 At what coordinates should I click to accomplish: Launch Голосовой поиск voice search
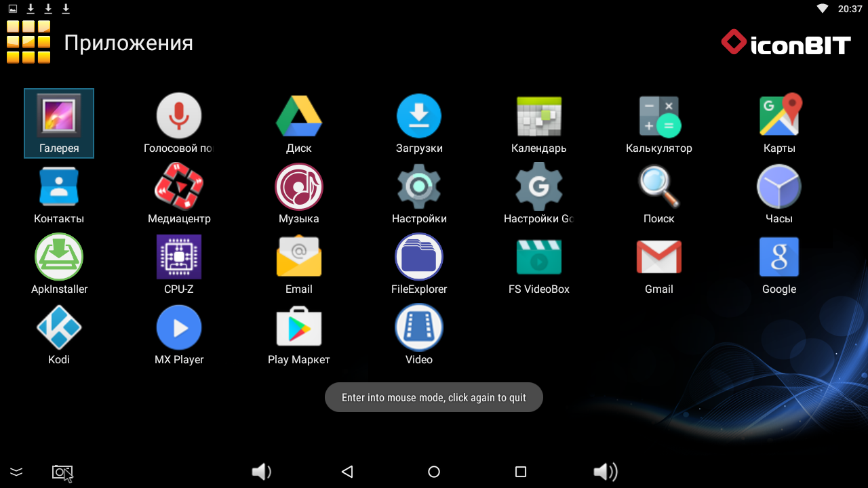tap(179, 123)
